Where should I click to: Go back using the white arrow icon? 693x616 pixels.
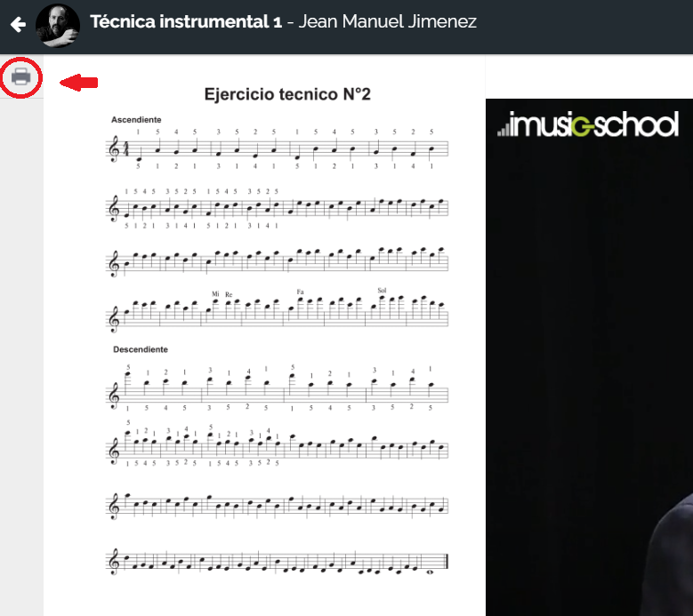(18, 24)
